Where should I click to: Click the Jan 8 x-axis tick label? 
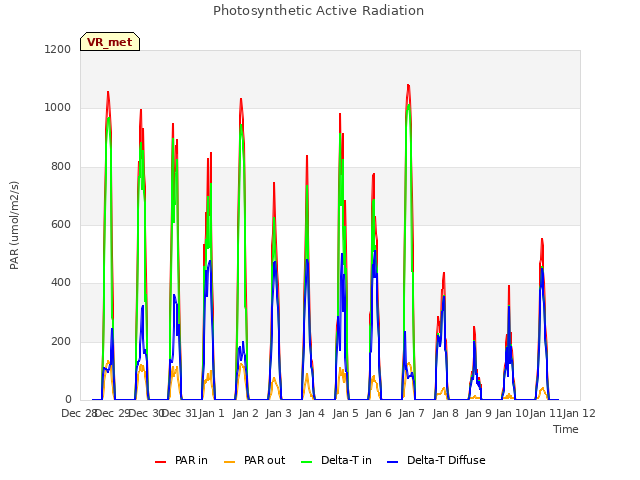(x=445, y=413)
